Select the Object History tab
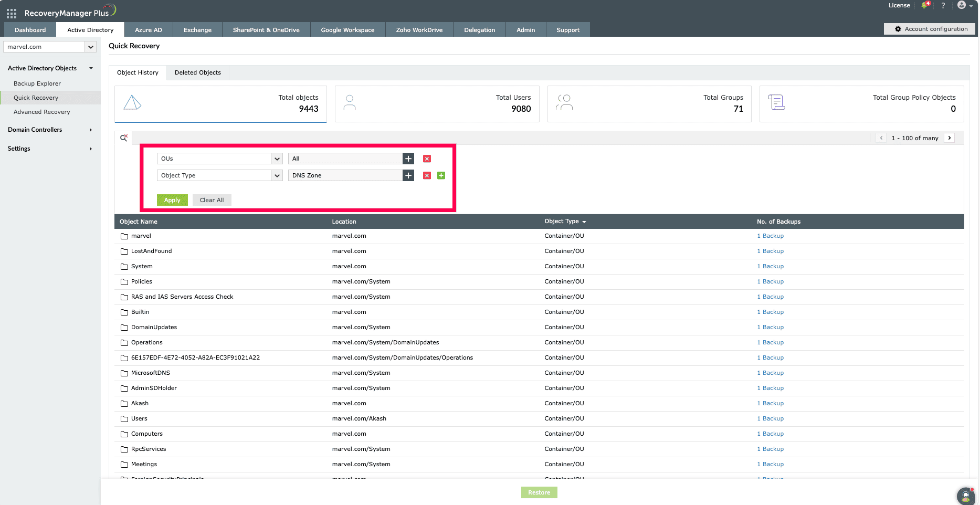The height and width of the screenshot is (505, 980). tap(138, 72)
